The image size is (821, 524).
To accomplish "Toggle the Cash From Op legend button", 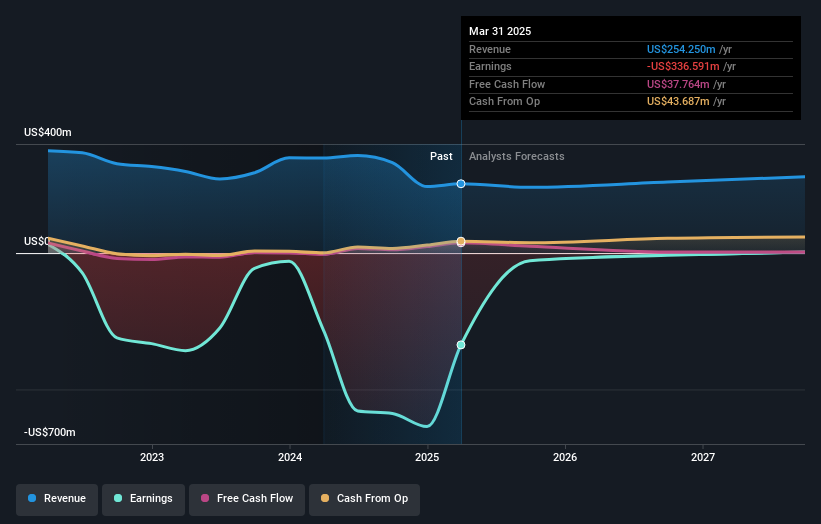I will tap(364, 499).
